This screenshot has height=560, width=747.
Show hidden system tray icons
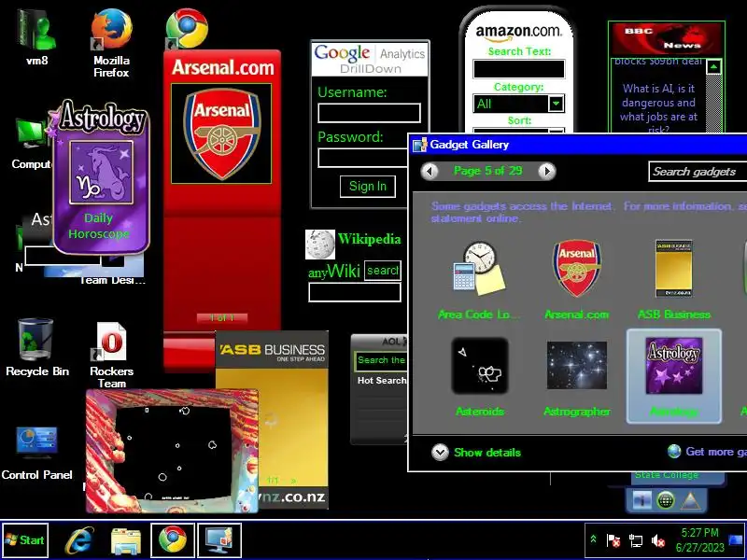click(x=593, y=539)
